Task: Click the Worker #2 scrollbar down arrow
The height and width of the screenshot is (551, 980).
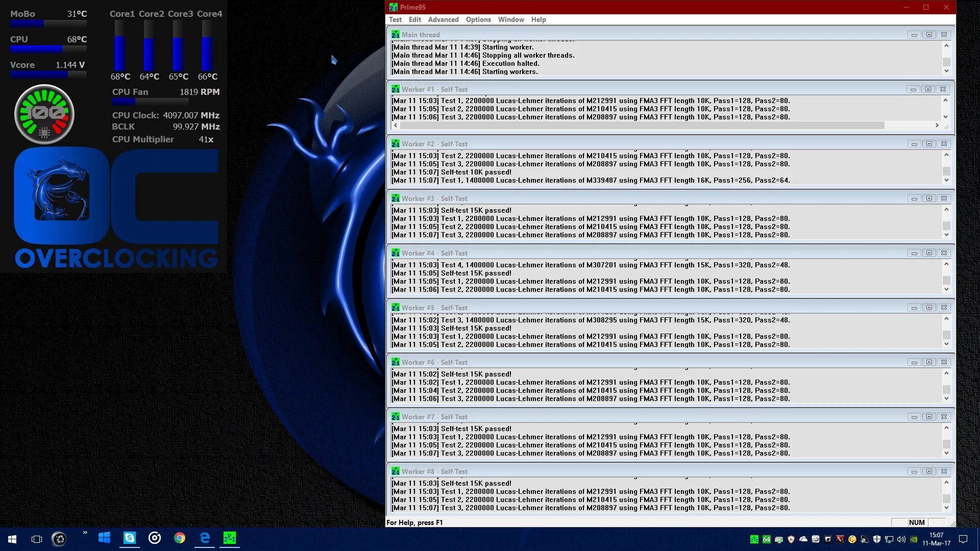Action: click(946, 180)
